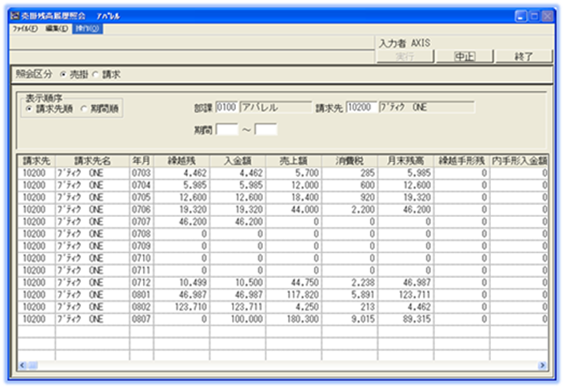Select the 0706 year-month cell
This screenshot has width=564, height=388.
141,210
